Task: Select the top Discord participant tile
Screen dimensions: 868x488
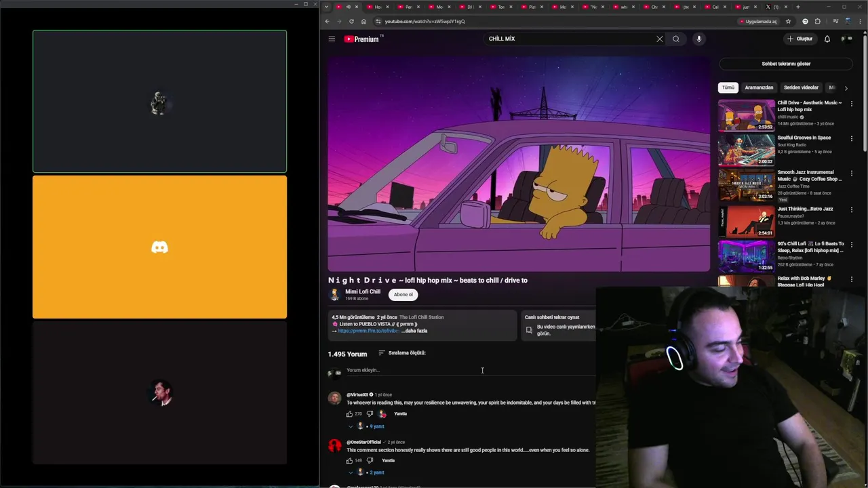Action: (159, 102)
